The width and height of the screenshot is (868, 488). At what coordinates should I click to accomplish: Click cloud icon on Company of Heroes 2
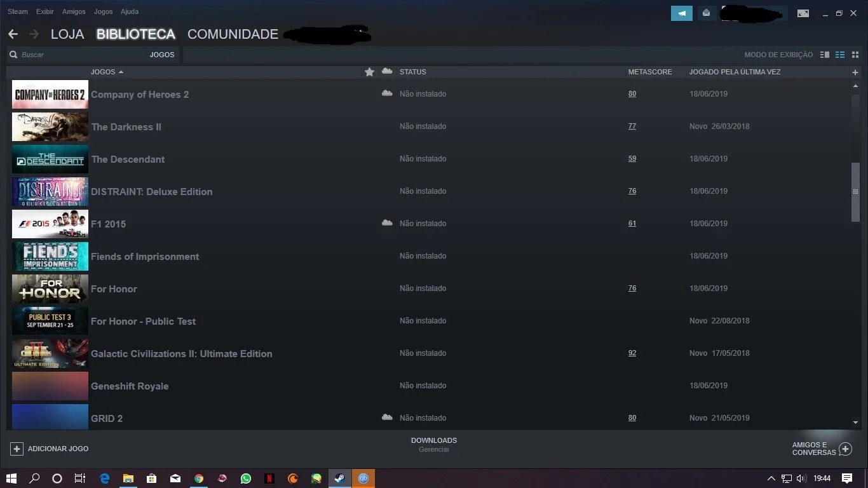[387, 93]
